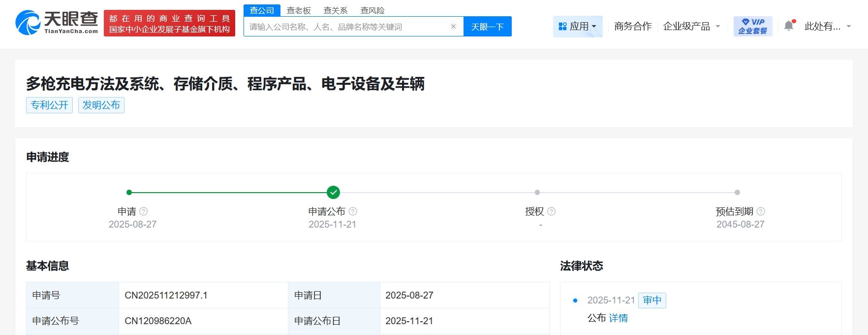Open the notification bell
Screen dimensions: 868x335
789,26
